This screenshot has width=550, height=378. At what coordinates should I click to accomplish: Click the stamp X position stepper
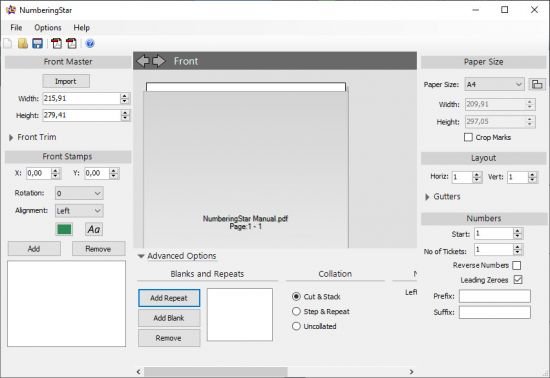coord(55,173)
